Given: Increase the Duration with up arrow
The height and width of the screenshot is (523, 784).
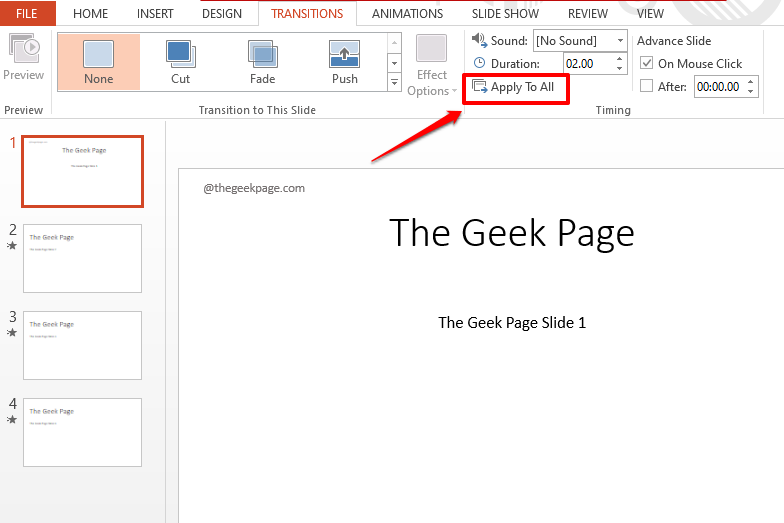Looking at the screenshot, I should [620, 59].
